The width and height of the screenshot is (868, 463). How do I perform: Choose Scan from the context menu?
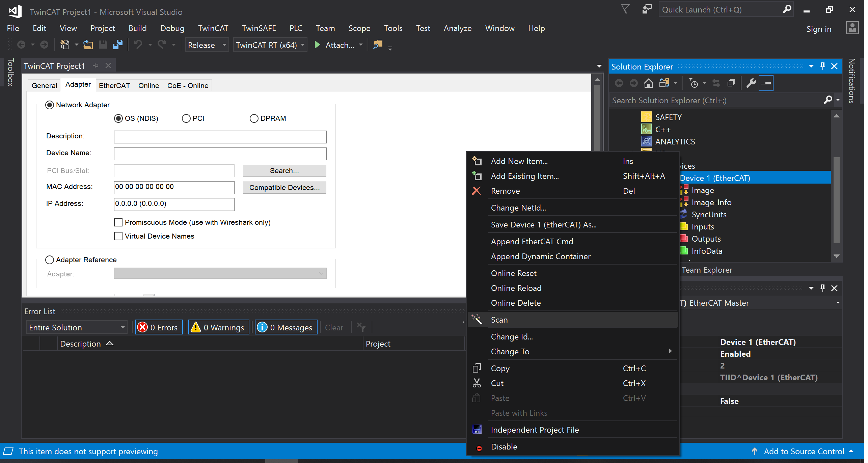click(x=573, y=320)
